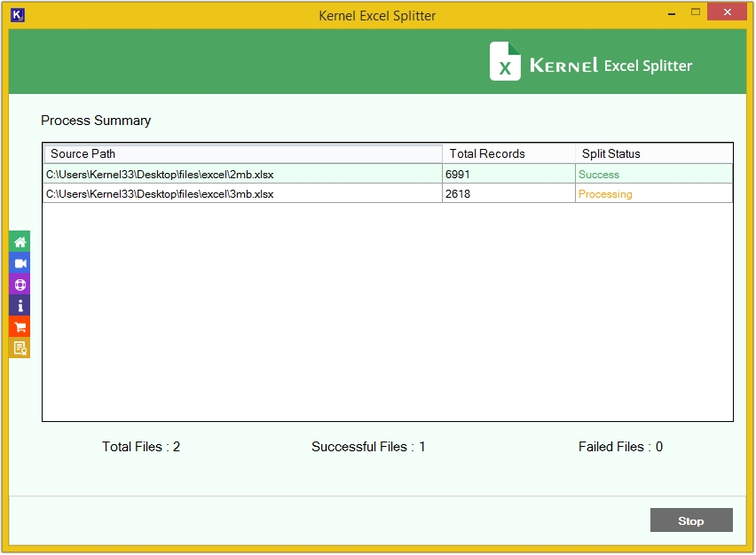Click the Successful Files counter

point(368,447)
